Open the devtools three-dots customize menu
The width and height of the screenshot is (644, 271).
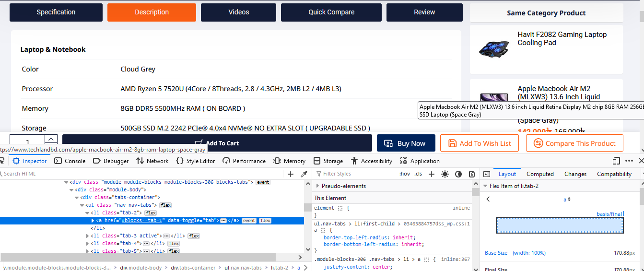point(629,161)
